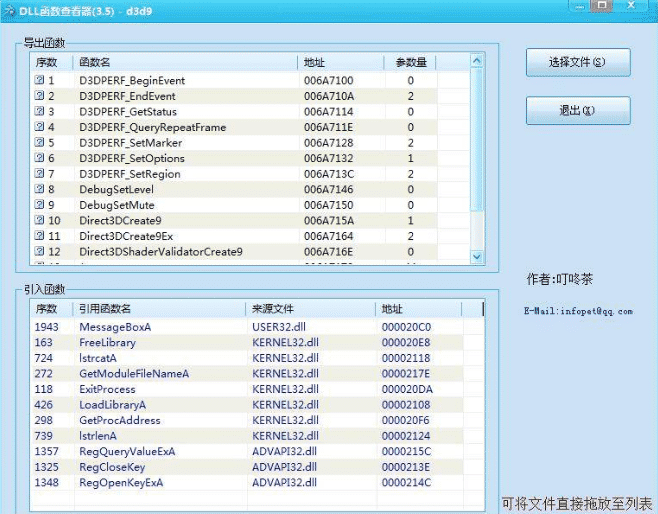Click the icon beside export row 9

[39, 204]
